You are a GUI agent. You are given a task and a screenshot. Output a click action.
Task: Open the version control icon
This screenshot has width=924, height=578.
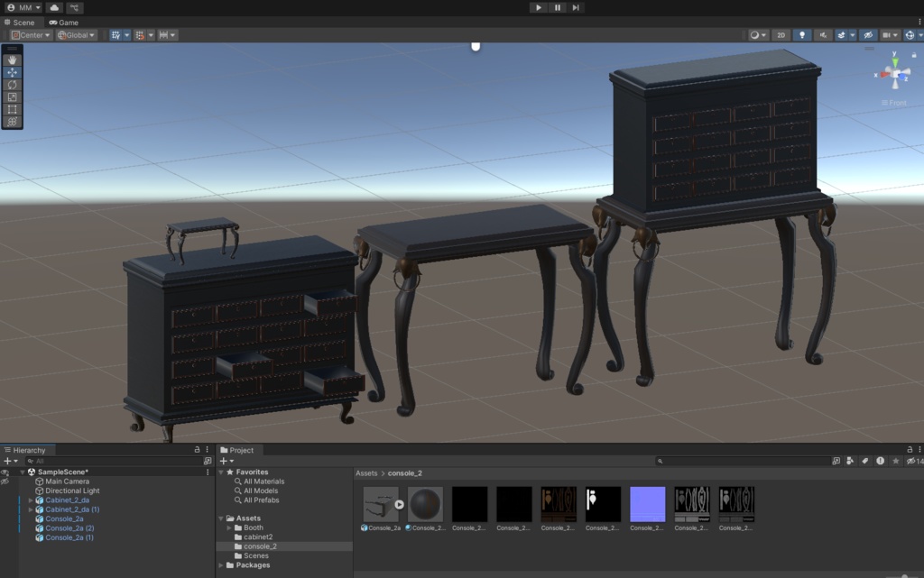pos(75,7)
